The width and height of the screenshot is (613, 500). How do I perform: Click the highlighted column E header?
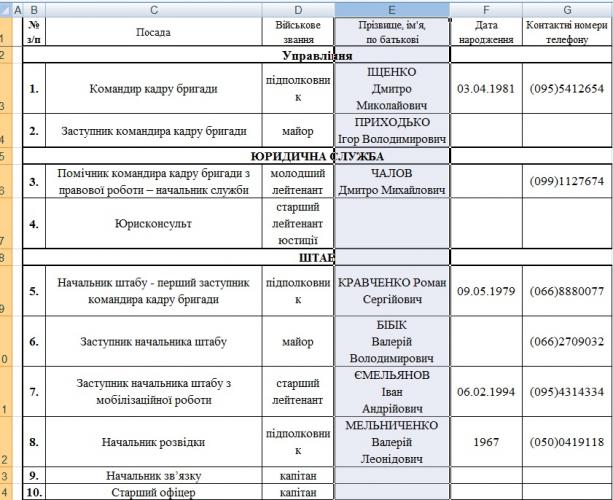[391, 7]
